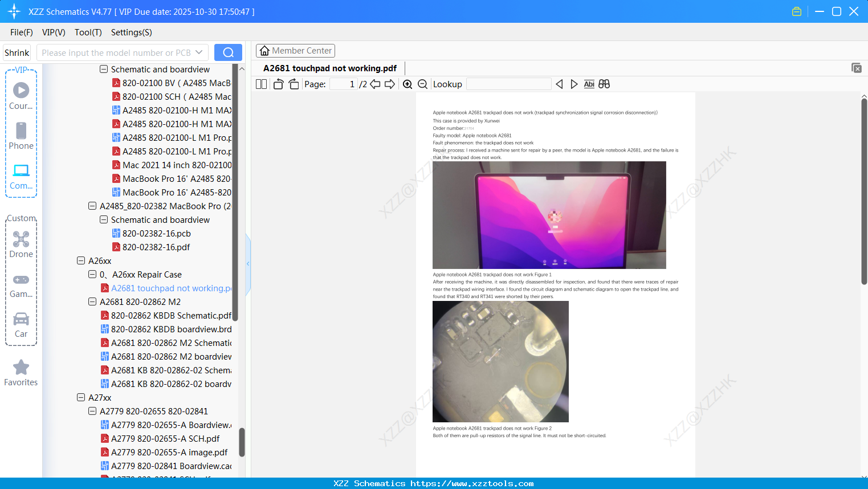Collapse Schematic and boardview under A2485_820-02382
Viewport: 868px width, 489px height.
[104, 219]
